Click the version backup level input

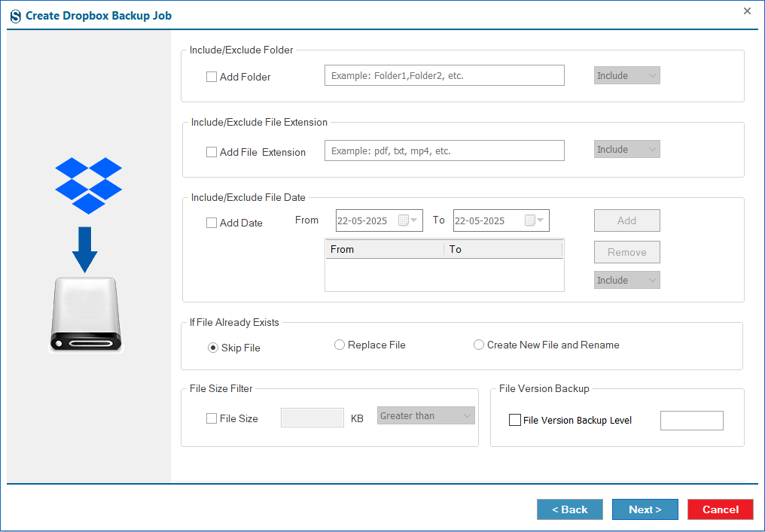692,421
